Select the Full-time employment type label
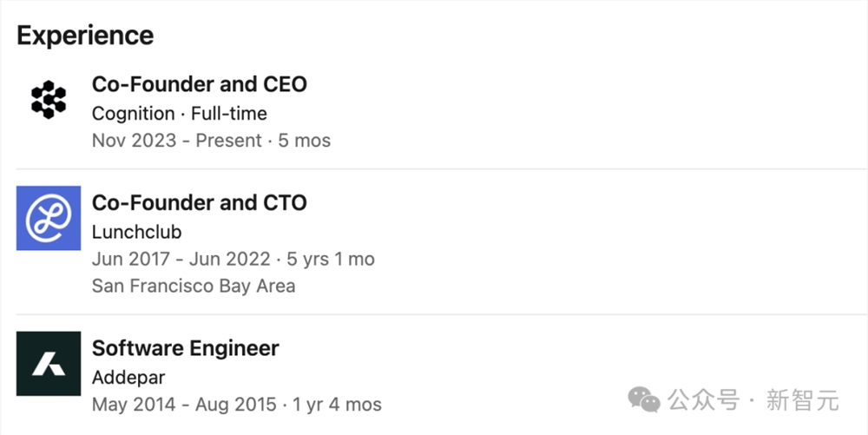 click(229, 113)
